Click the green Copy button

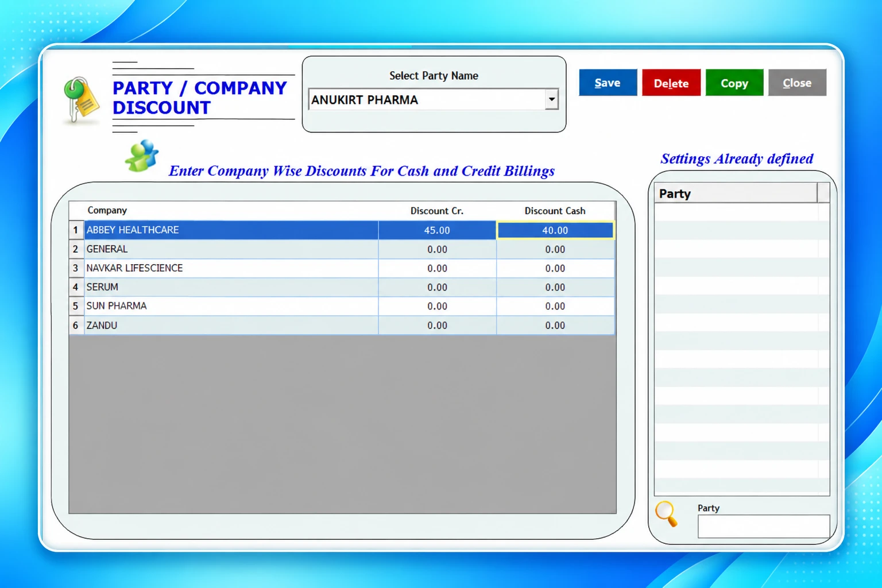(734, 83)
